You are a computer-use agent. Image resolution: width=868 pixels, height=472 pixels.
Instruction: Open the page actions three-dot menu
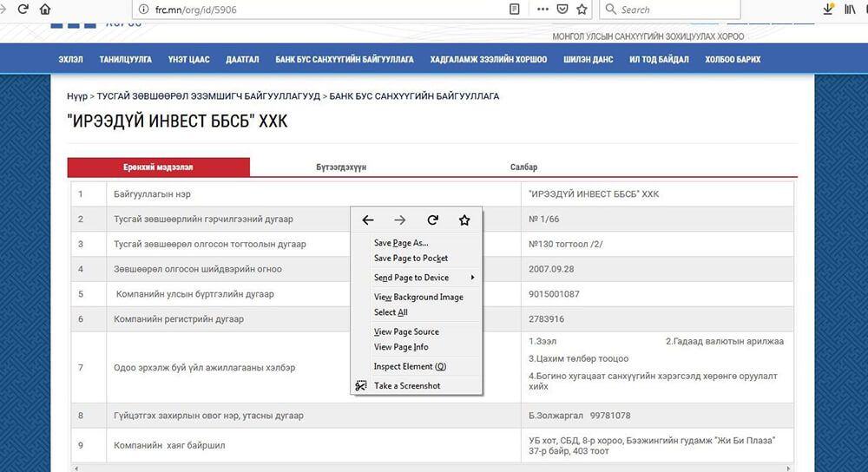542,10
